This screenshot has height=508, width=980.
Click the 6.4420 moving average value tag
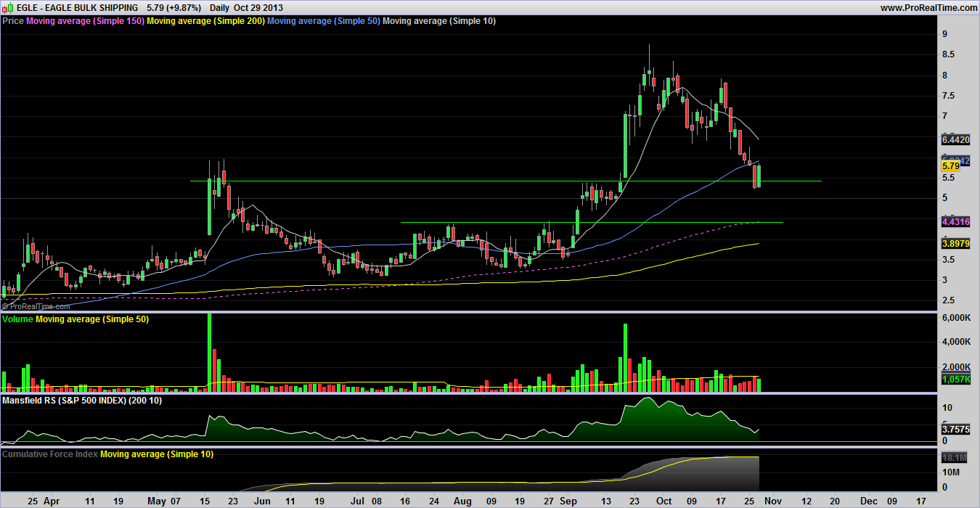[955, 139]
